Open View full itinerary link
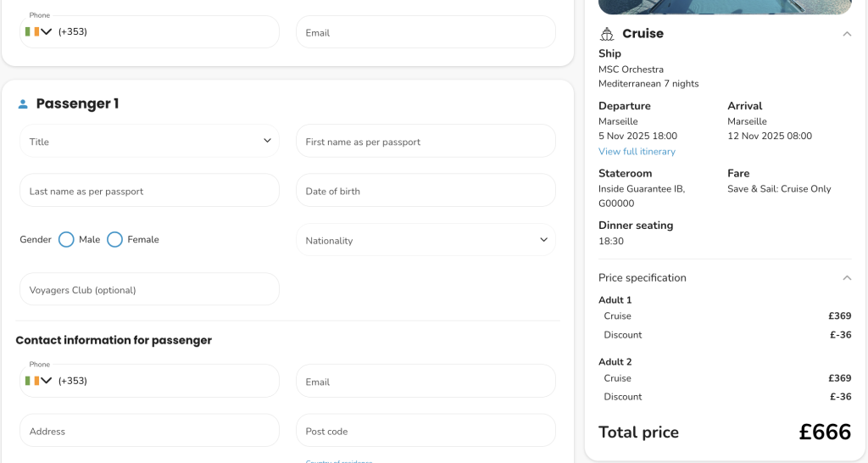Screen dimensions: 868x463 click(x=637, y=151)
